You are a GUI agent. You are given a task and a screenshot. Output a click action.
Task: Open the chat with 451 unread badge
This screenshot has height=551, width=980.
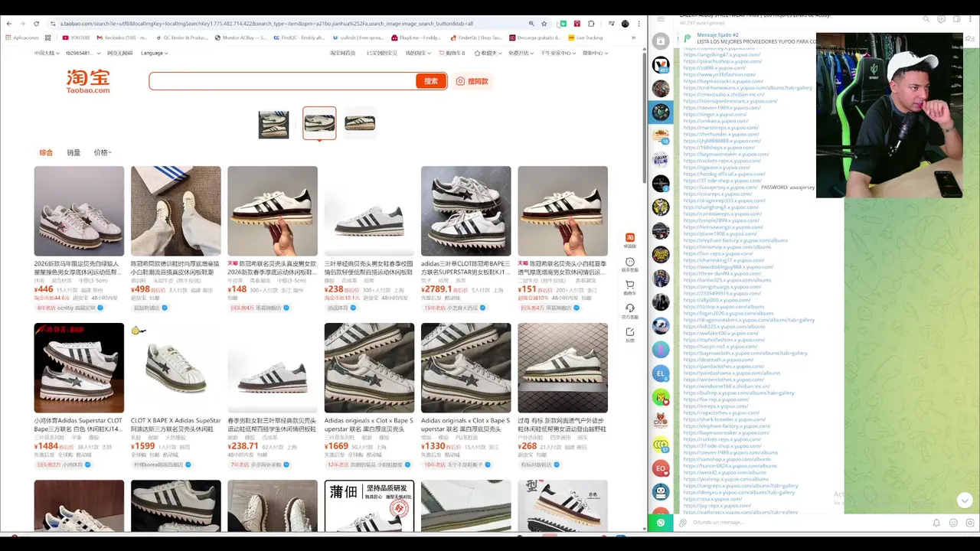(x=661, y=66)
